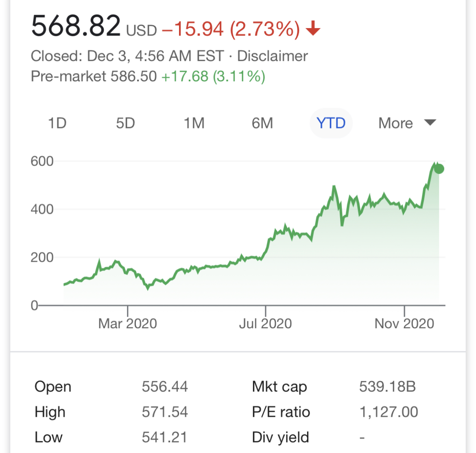Click the High value 571.54
The height and width of the screenshot is (453, 476).
[x=165, y=412]
